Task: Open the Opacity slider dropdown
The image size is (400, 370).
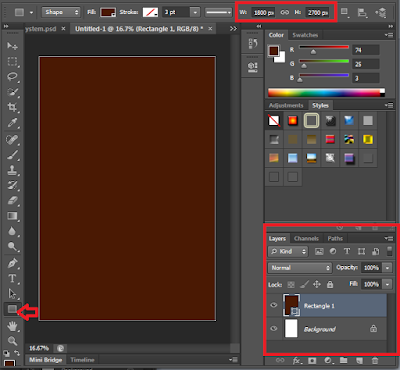Action: pyautogui.click(x=387, y=268)
